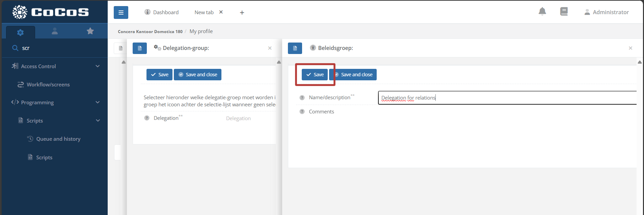The width and height of the screenshot is (644, 215).
Task: Click the blue document icon in Beleidsgroep panel
Action: [295, 48]
